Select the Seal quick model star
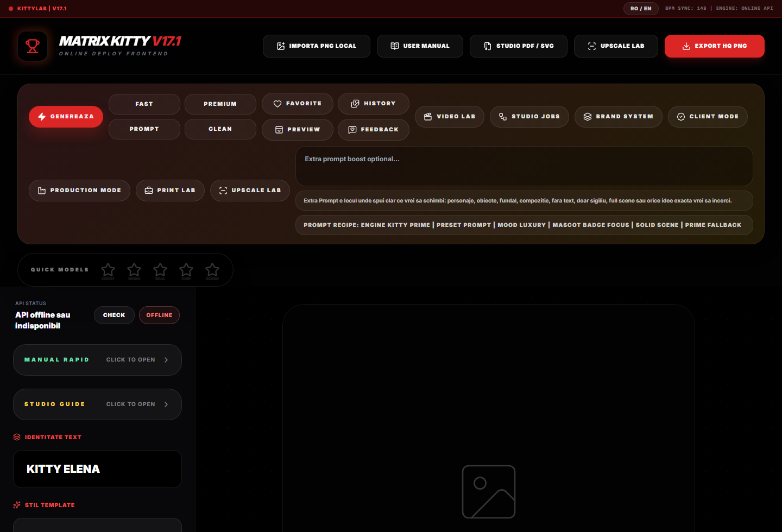Viewport: 782px width, 532px height. [160, 270]
